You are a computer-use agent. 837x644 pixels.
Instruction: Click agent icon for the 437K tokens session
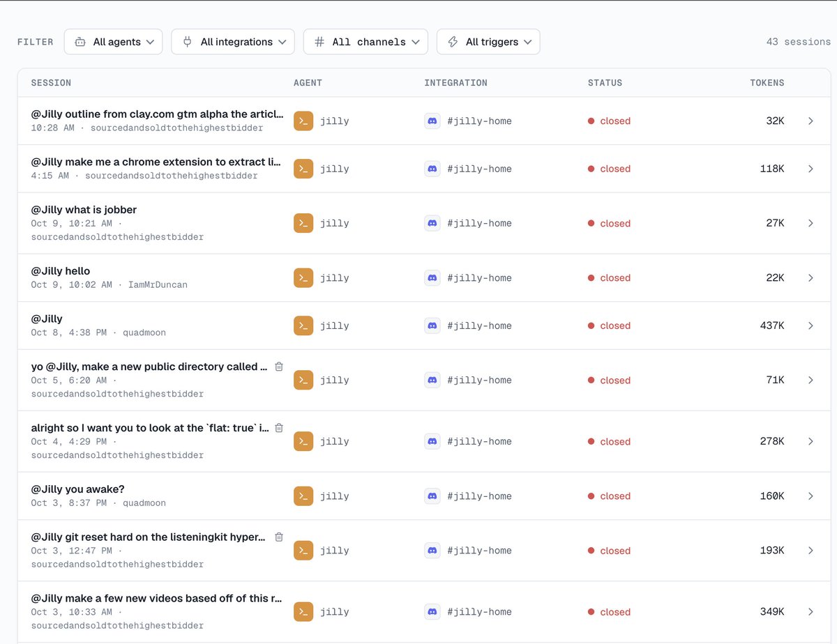coord(303,325)
